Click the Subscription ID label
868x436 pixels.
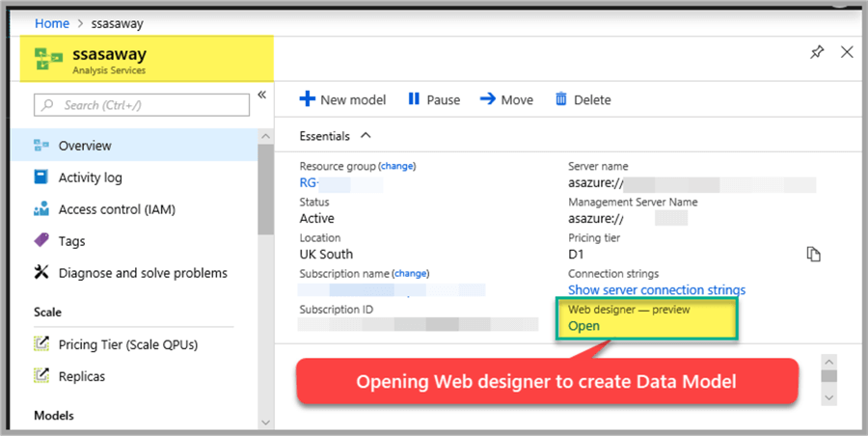pyautogui.click(x=336, y=310)
